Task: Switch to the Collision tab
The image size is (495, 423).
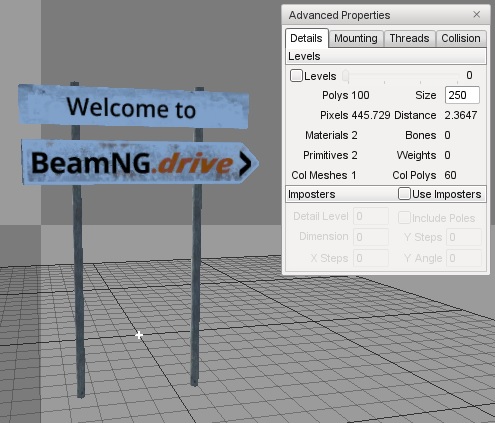Action: pos(461,39)
